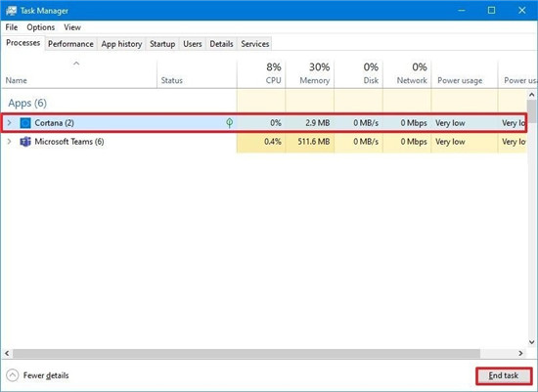Click the vertical scrollbar up arrow
The height and width of the screenshot is (392, 538).
click(x=532, y=94)
